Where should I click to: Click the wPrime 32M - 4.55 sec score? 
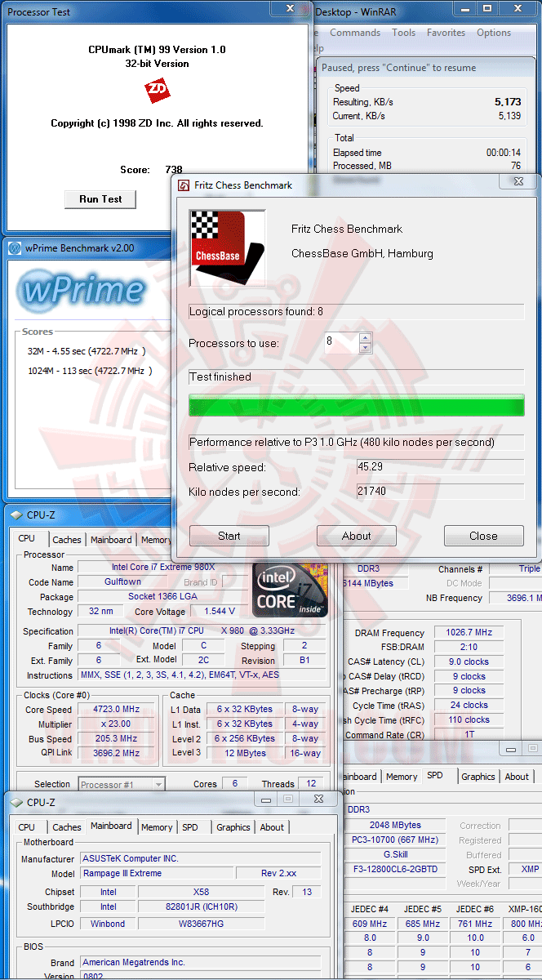pos(87,351)
